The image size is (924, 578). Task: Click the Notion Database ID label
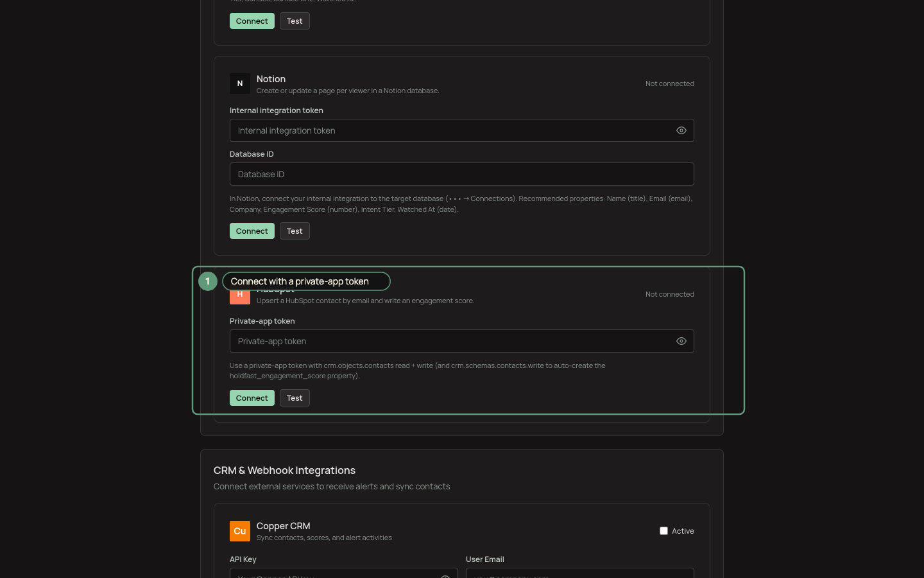[252, 154]
